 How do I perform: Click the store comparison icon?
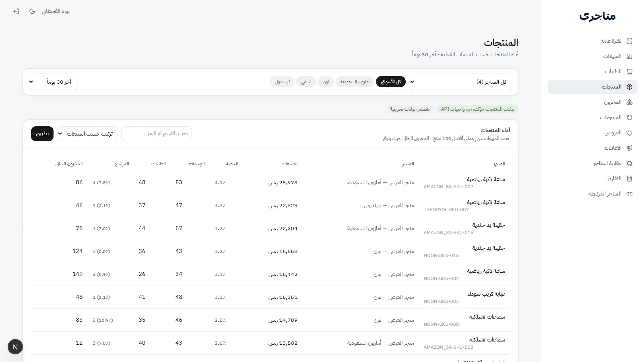pos(630,163)
